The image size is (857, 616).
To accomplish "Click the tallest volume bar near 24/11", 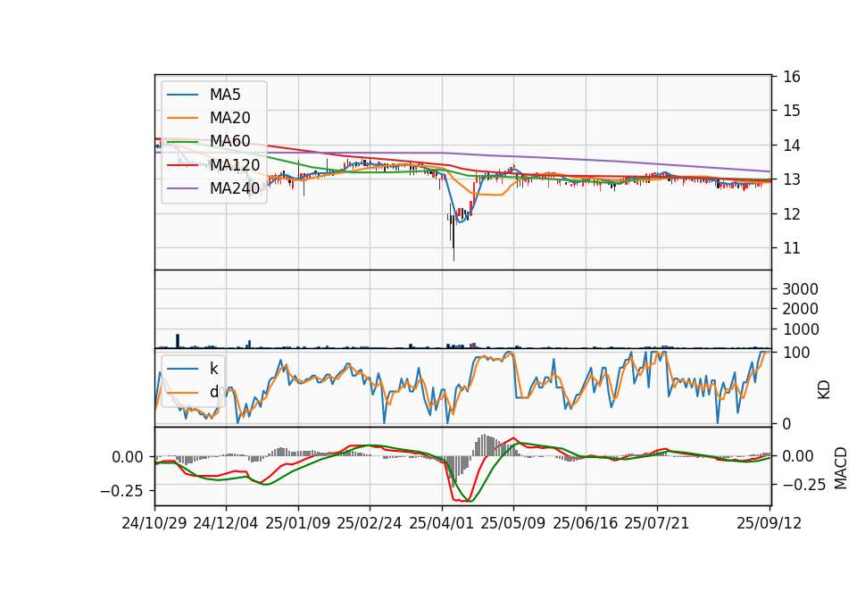I will [178, 341].
